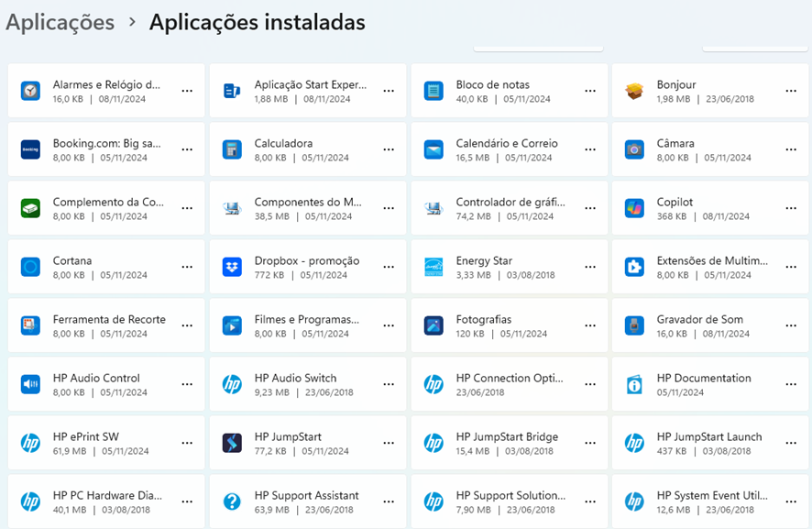Image resolution: width=812 pixels, height=529 pixels.
Task: Select the Ferramenta de Recorte entry
Action: tap(106, 325)
